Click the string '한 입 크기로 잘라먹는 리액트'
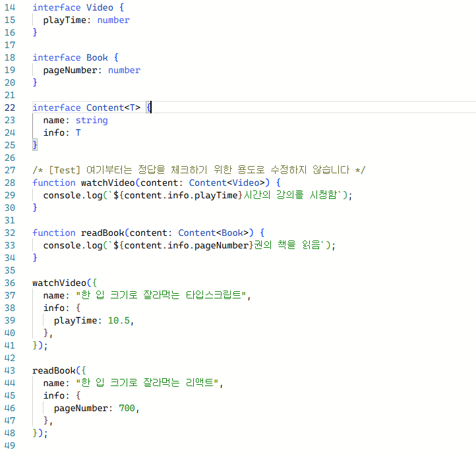The height and width of the screenshot is (452, 476). click(148, 383)
